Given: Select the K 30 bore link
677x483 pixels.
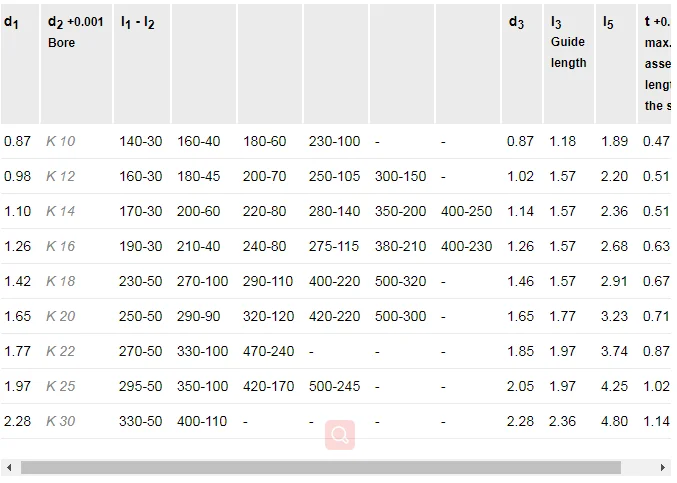Looking at the screenshot, I should point(60,421).
